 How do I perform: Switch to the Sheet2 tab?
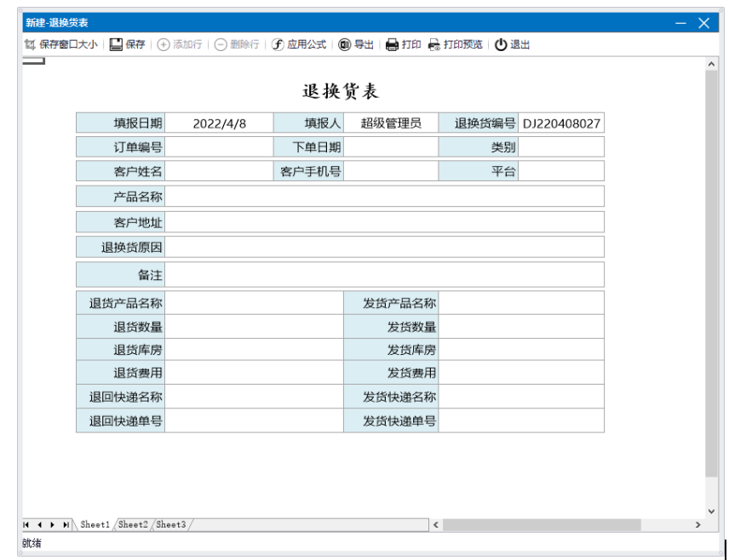tap(133, 525)
